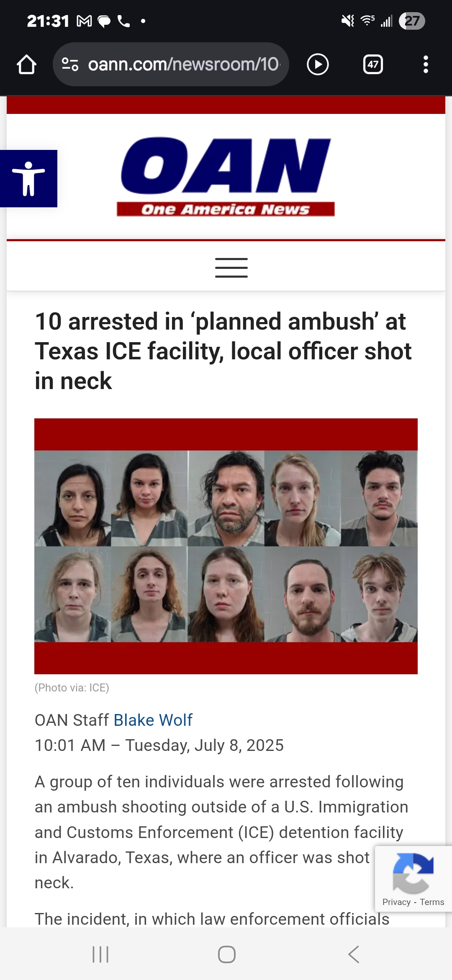Viewport: 452px width, 980px height.
Task: Tap the battery indicator in status bar
Action: (412, 21)
